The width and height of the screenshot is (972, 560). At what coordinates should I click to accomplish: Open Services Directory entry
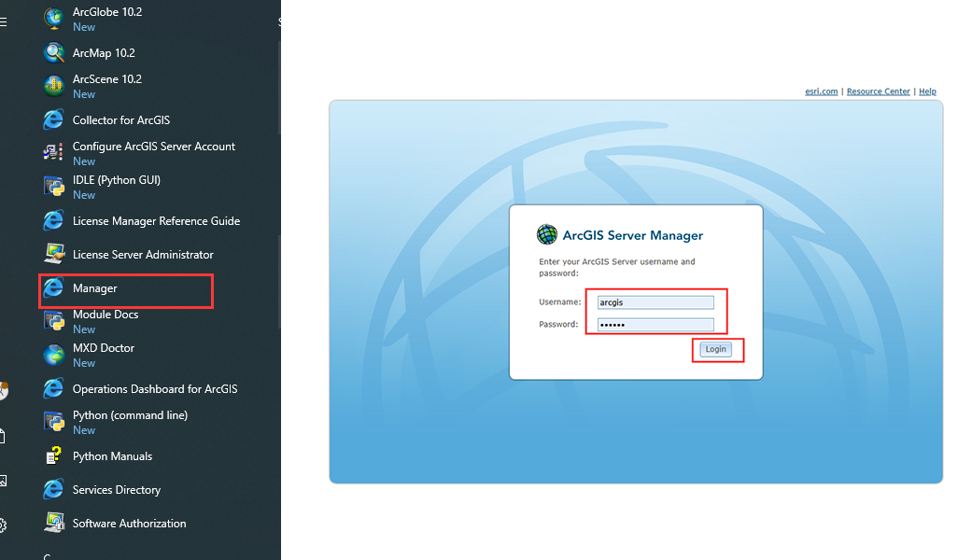117,490
